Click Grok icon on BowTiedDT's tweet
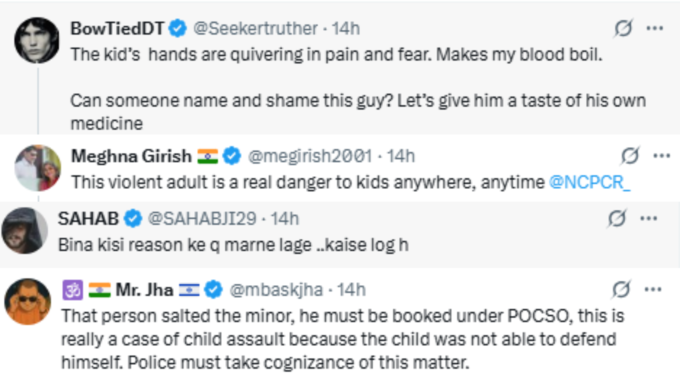 coord(623,29)
